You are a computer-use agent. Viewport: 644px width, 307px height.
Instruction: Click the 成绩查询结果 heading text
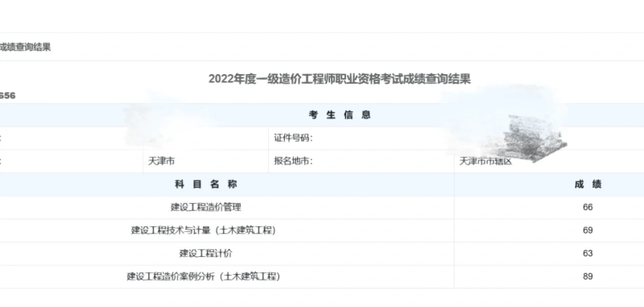[25, 47]
